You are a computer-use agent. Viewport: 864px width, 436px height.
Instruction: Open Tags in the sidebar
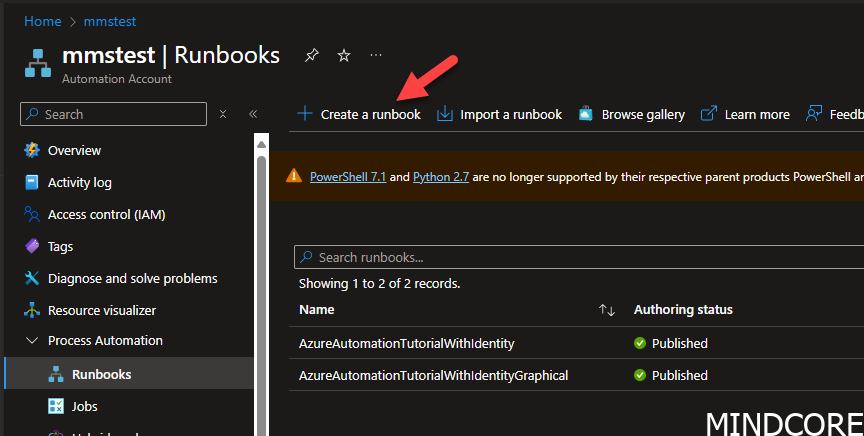coord(60,247)
